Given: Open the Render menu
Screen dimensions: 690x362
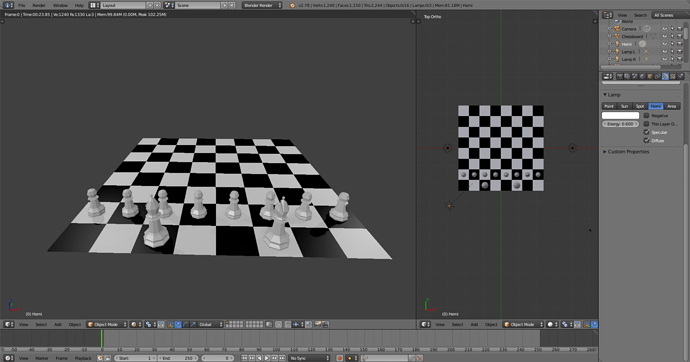Looking at the screenshot, I should [39, 5].
